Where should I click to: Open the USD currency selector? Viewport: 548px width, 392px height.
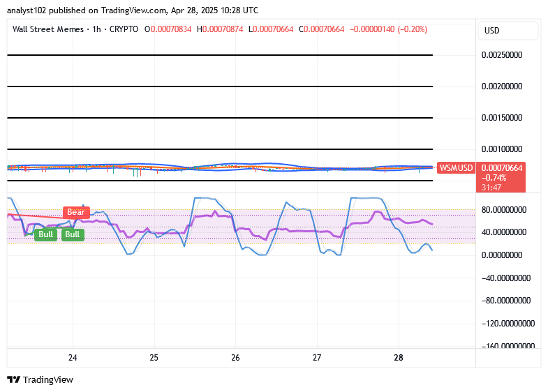coord(508,31)
